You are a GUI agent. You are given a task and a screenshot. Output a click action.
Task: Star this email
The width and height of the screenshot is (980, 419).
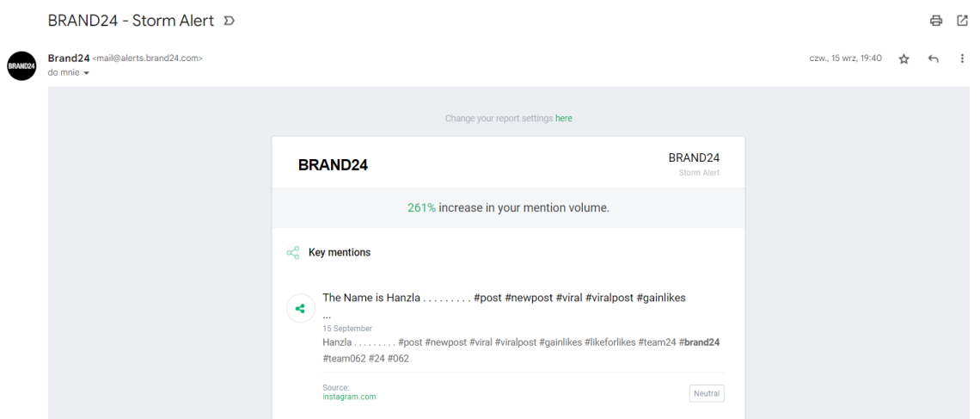[x=903, y=59]
